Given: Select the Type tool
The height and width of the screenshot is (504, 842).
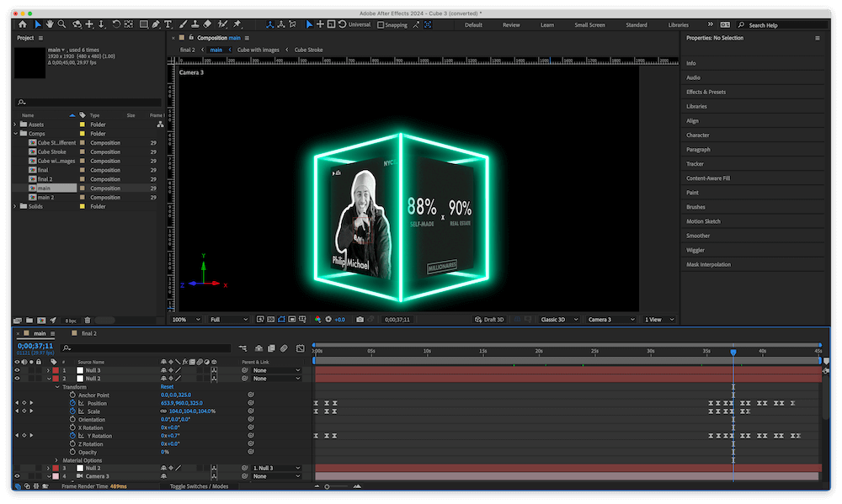Looking at the screenshot, I should (168, 24).
